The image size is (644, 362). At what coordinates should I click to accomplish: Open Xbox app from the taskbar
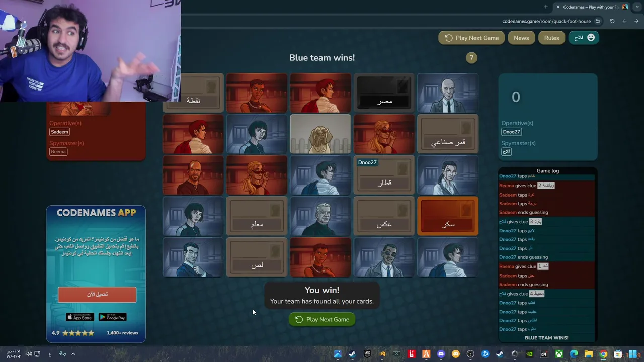(x=559, y=354)
